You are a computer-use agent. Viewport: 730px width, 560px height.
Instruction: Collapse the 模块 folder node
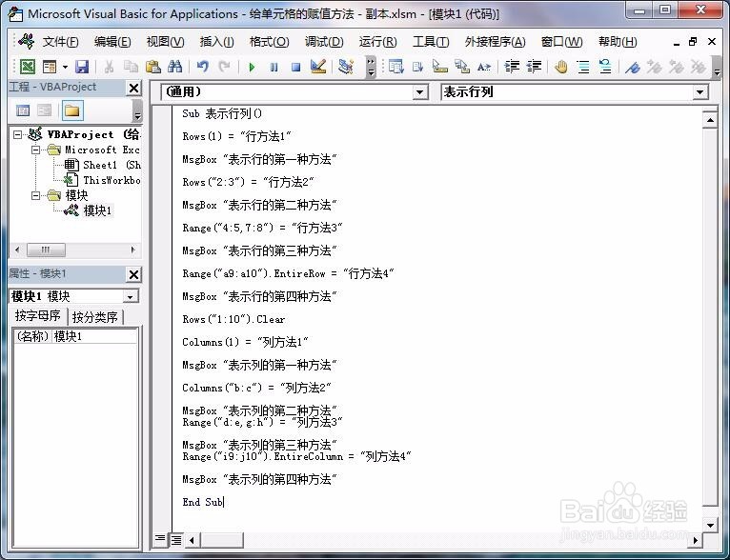pyautogui.click(x=36, y=195)
